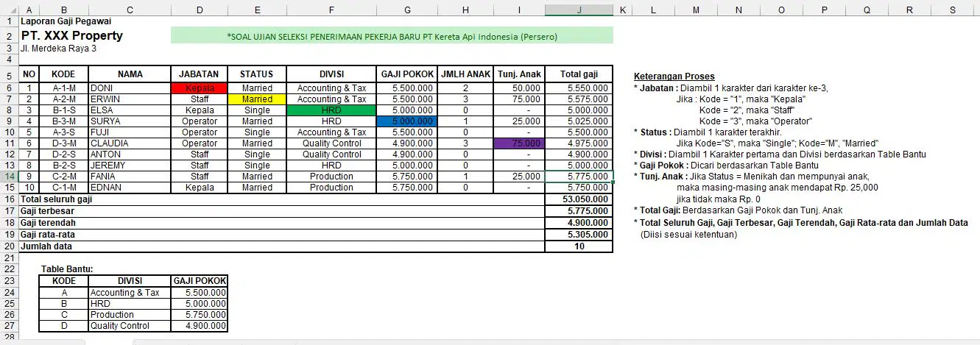This screenshot has width=980, height=345.
Task: Click the Gaji rata-rata label
Action: point(48,235)
